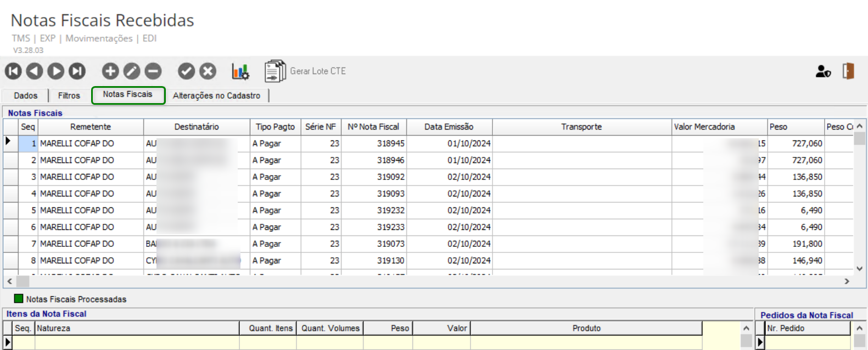Click the Peso column header in Notas Fiscais
Image resolution: width=868 pixels, height=350 pixels.
[796, 127]
